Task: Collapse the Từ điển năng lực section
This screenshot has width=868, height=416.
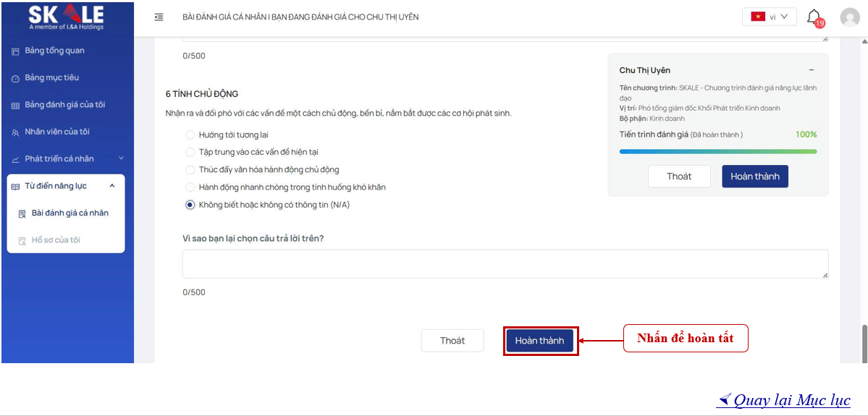Action: [x=111, y=186]
